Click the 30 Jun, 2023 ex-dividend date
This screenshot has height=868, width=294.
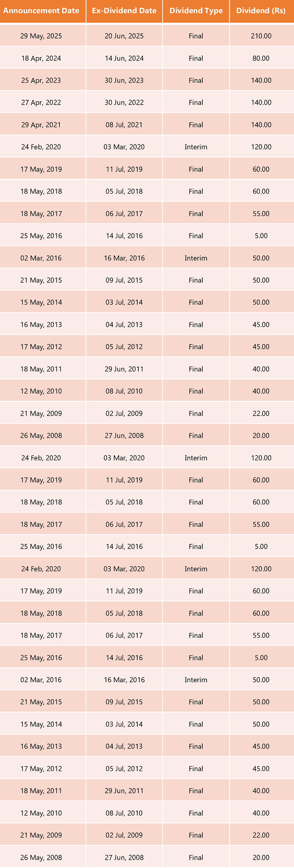point(124,80)
